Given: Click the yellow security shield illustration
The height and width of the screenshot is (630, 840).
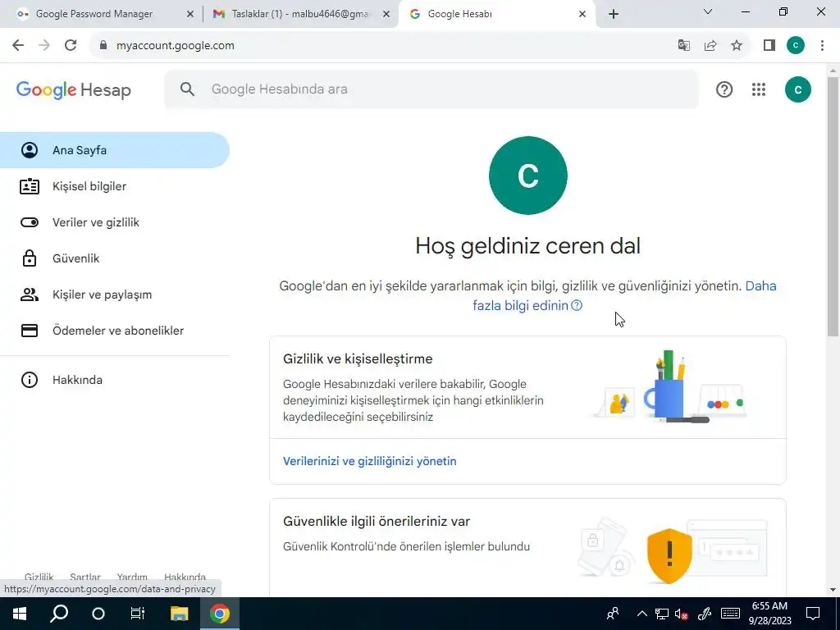Looking at the screenshot, I should [669, 555].
